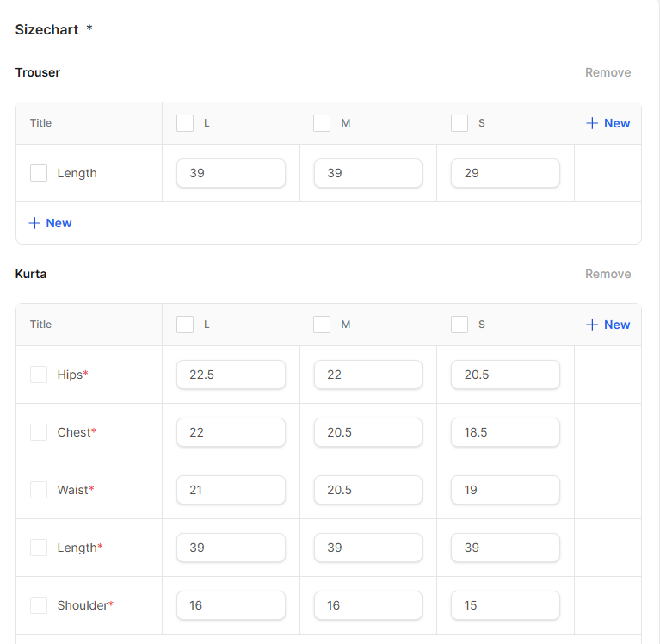The height and width of the screenshot is (644, 660).
Task: Select the Trouser Length row checkbox
Action: 39,173
